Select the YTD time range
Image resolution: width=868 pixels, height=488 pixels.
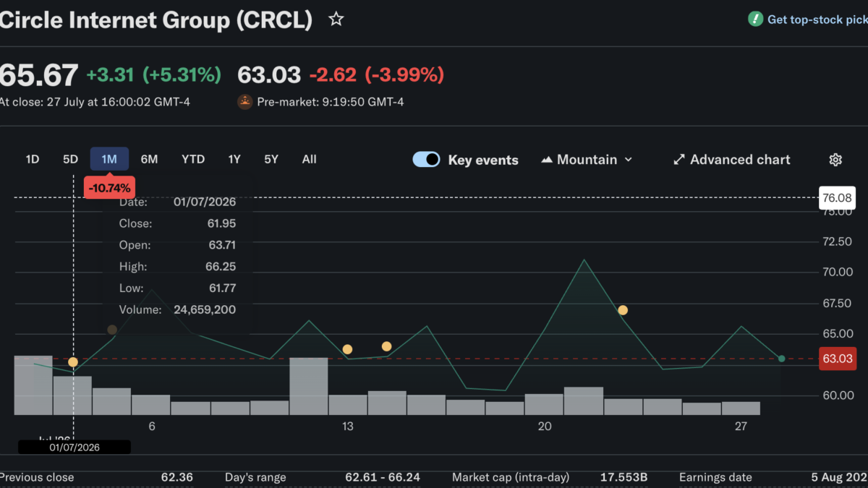[x=193, y=159]
